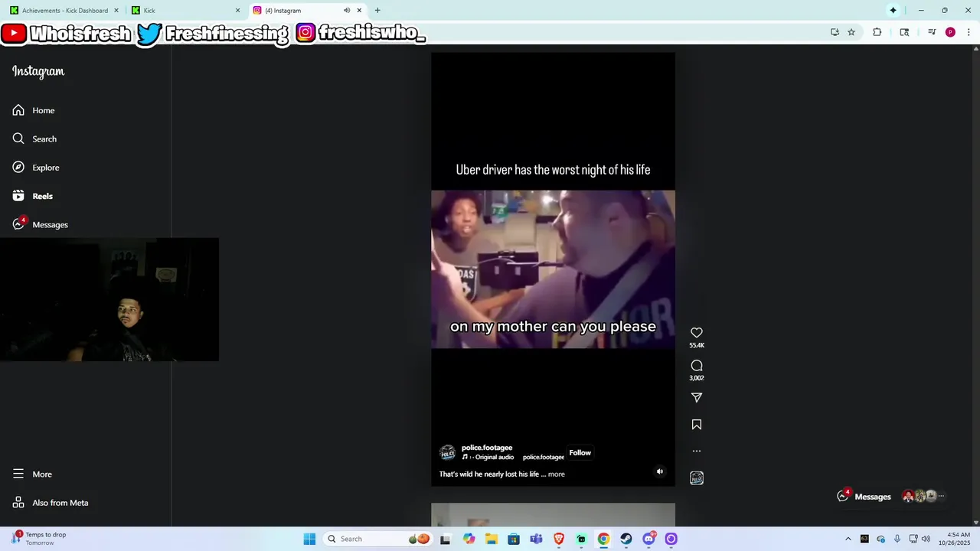Viewport: 980px width, 551px height.
Task: Go to Home in the sidebar
Action: coord(34,110)
